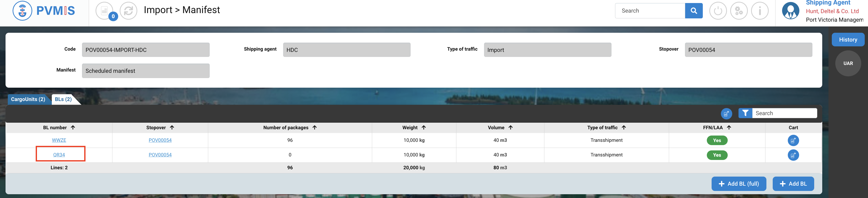Add WWZE row to cart
Viewport: 868px width, 198px height.
793,140
